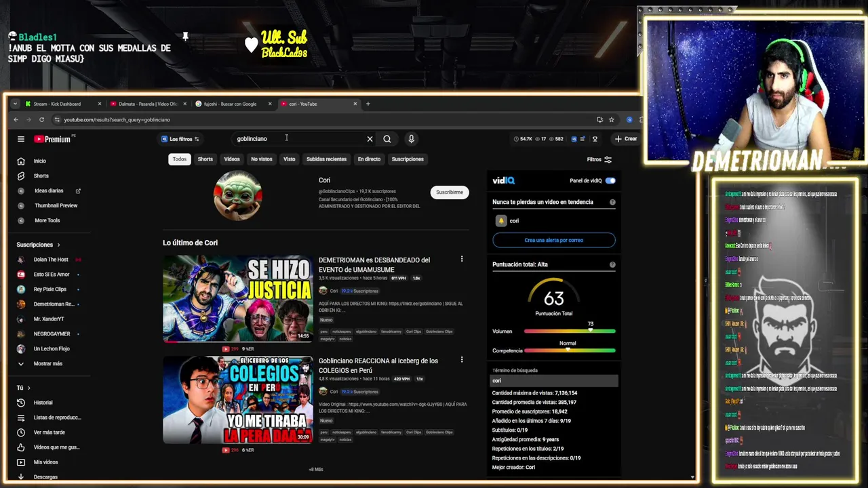
Task: Show more results with +8 Más
Action: coord(316,469)
